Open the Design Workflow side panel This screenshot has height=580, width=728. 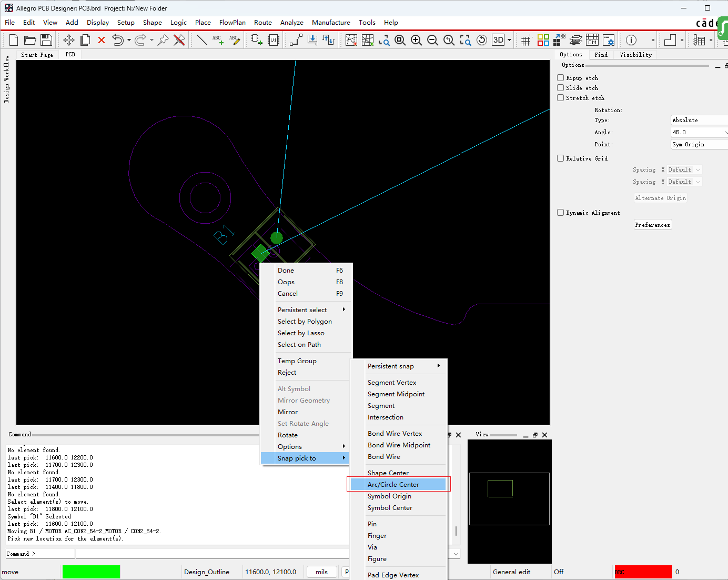(7, 79)
